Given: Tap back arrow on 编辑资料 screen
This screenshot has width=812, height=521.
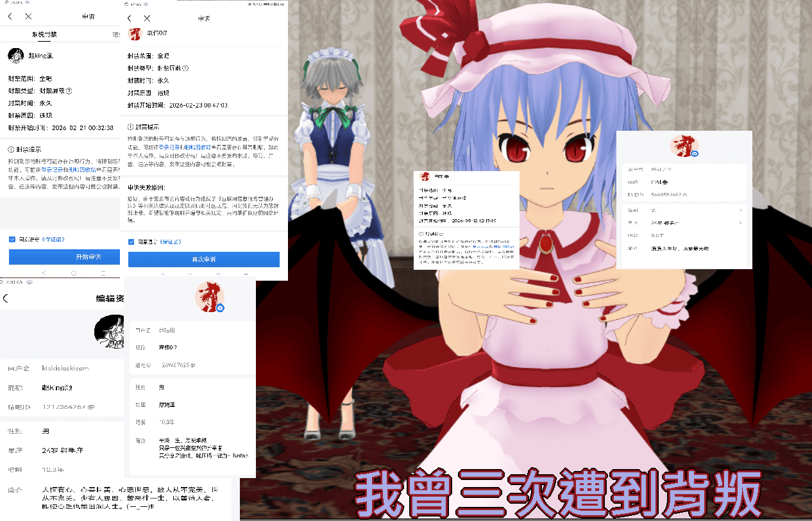Looking at the screenshot, I should [6, 298].
